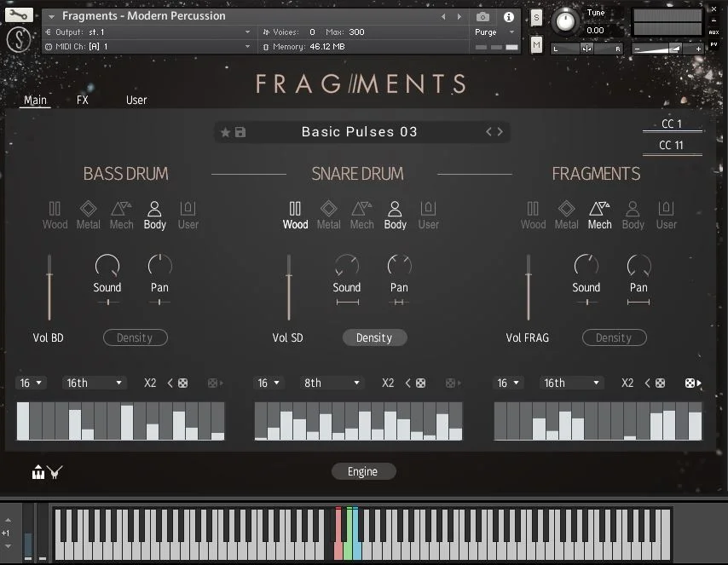Click Snare Drum X2 button
Screen dimensions: 728x565
click(388, 383)
